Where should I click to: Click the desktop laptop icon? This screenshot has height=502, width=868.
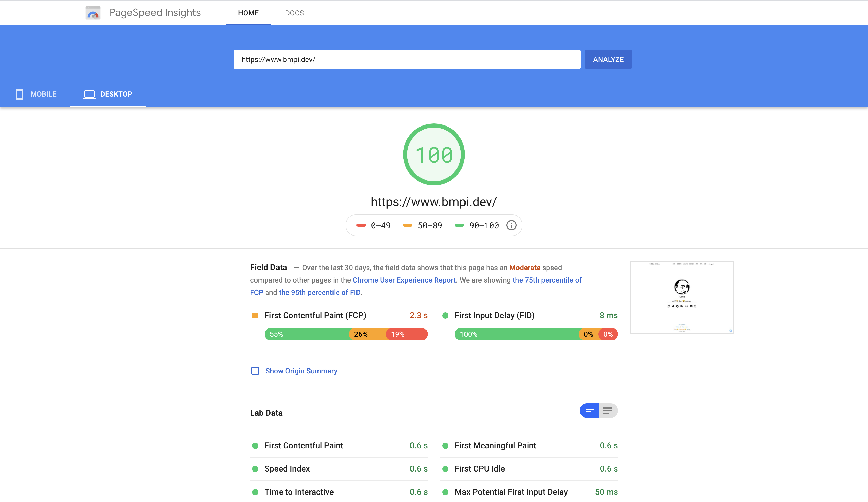89,94
